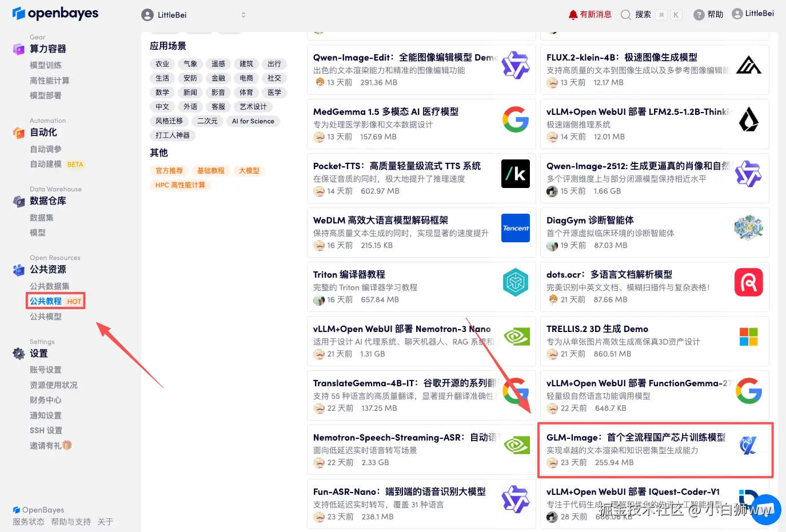The image size is (786, 532).
Task: Open GLM-Image 首个全流程国产芯片训练模型 title
Action: pos(636,437)
